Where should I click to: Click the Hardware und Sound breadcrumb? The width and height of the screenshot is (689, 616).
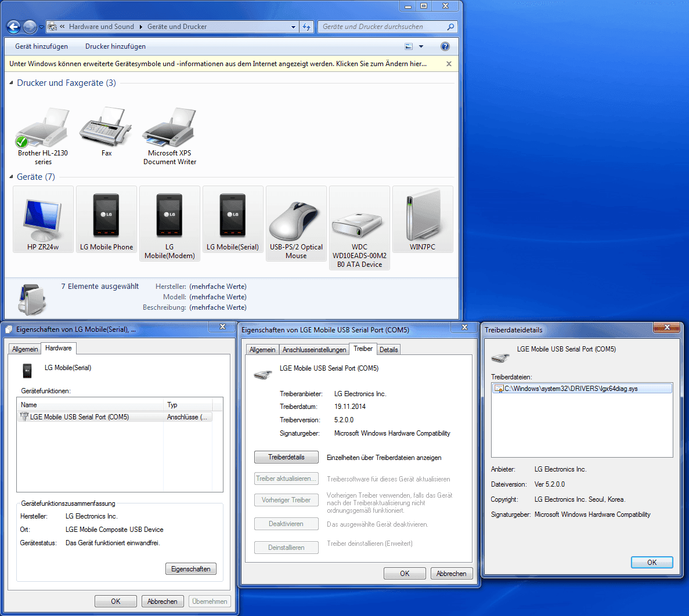point(102,27)
